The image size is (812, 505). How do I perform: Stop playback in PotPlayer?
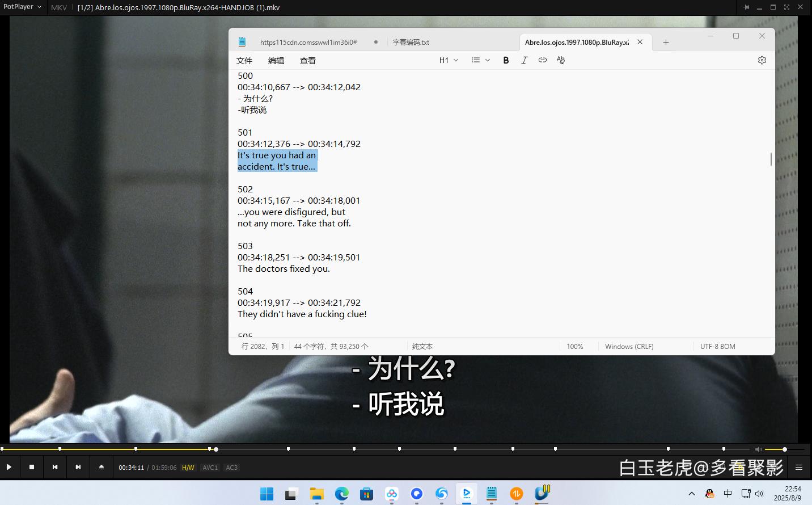[x=32, y=466]
